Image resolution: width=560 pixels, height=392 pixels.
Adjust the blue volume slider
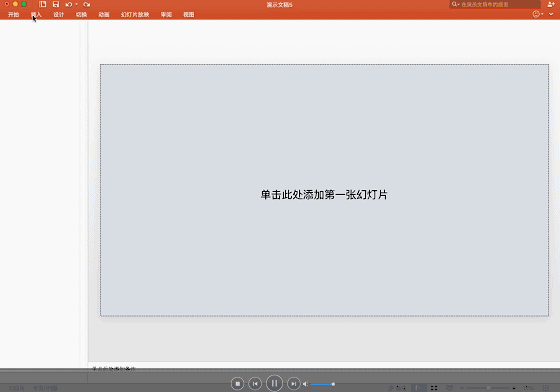(322, 384)
